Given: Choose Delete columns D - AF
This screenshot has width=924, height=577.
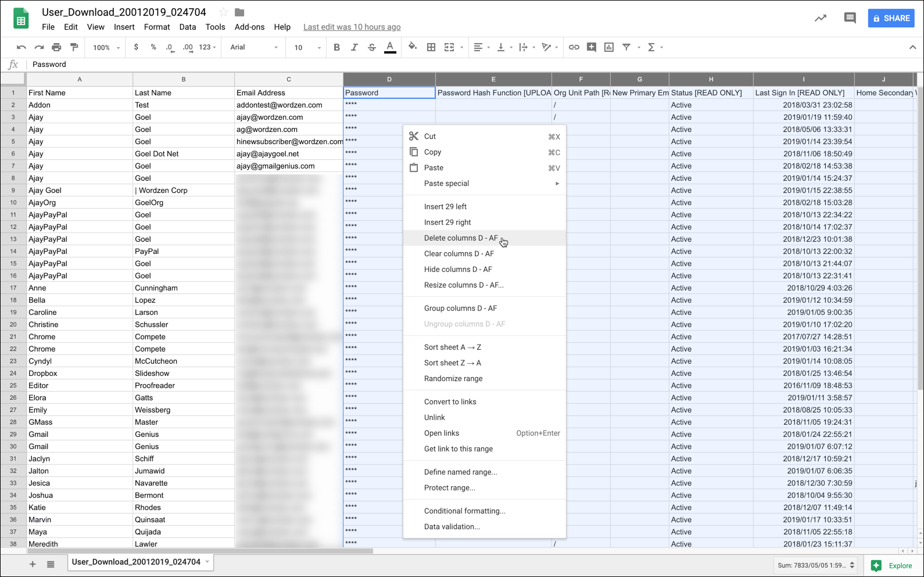Looking at the screenshot, I should (x=461, y=238).
